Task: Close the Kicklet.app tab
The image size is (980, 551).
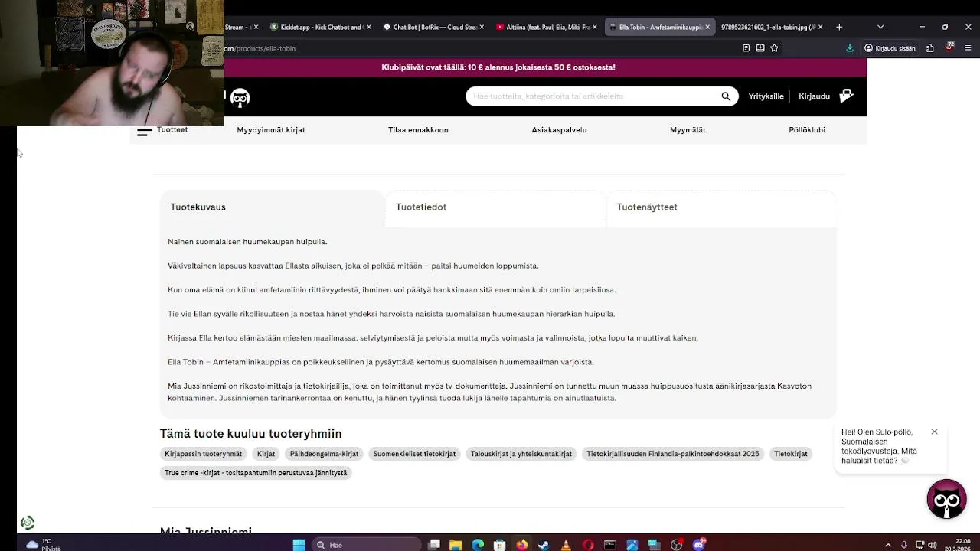Action: coord(368,27)
